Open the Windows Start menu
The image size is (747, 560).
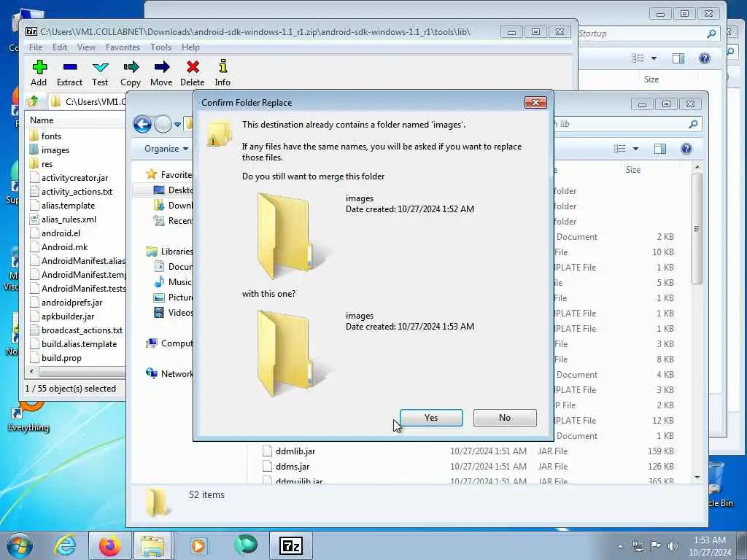(19, 545)
